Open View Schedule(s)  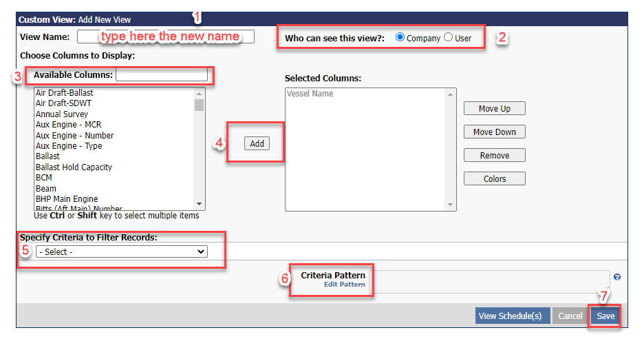tap(513, 316)
